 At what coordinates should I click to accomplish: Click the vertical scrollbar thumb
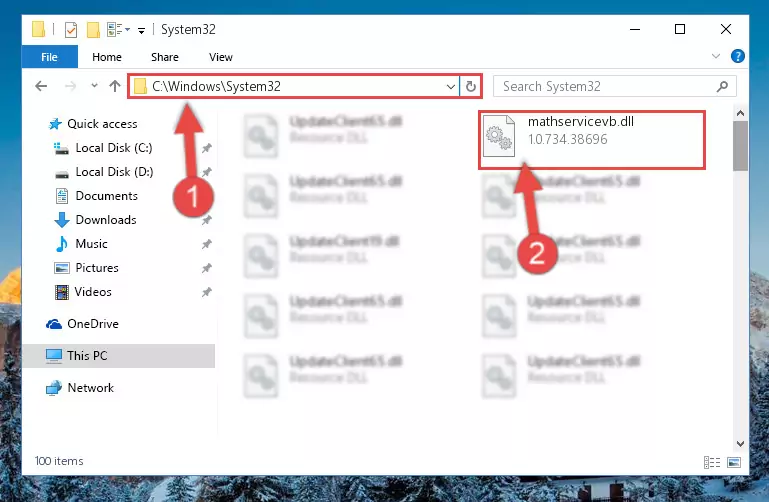click(740, 146)
